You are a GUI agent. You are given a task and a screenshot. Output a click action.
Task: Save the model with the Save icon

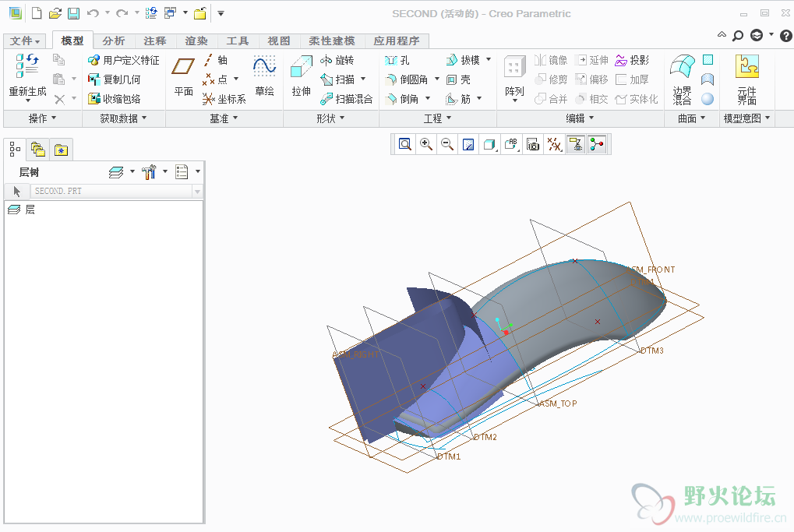(74, 13)
